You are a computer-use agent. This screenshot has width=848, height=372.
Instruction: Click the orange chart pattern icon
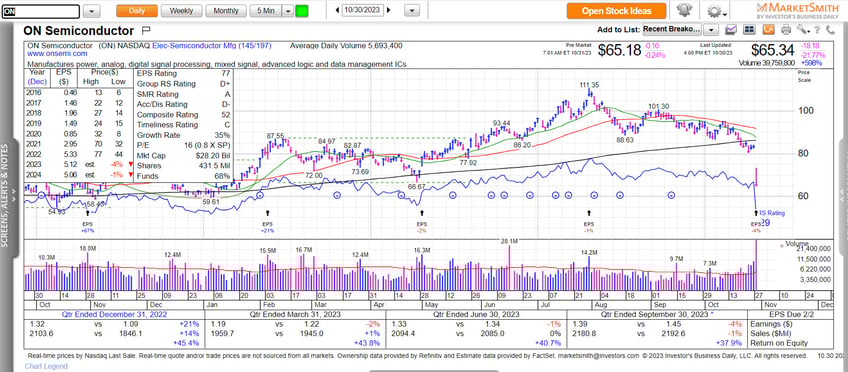coord(768,30)
